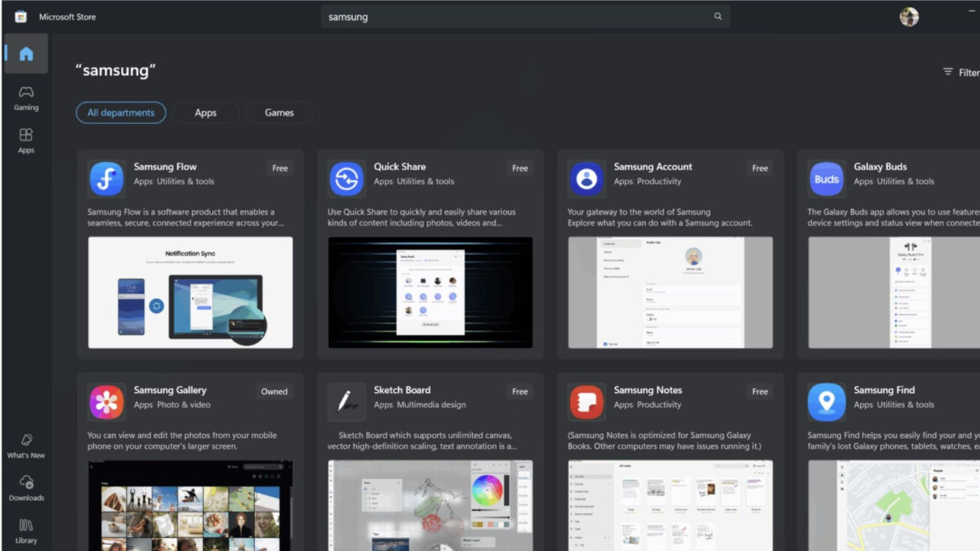This screenshot has width=980, height=551.
Task: Click the Owned badge for Samsung Gallery
Action: point(274,391)
